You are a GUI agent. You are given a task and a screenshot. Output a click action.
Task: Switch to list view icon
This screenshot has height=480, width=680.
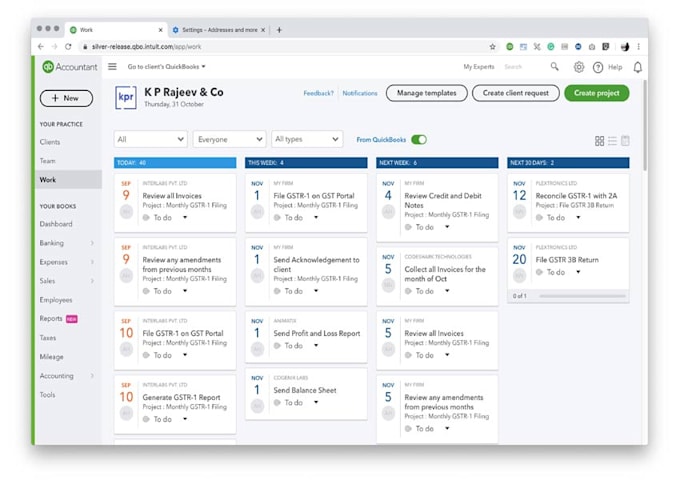point(612,140)
